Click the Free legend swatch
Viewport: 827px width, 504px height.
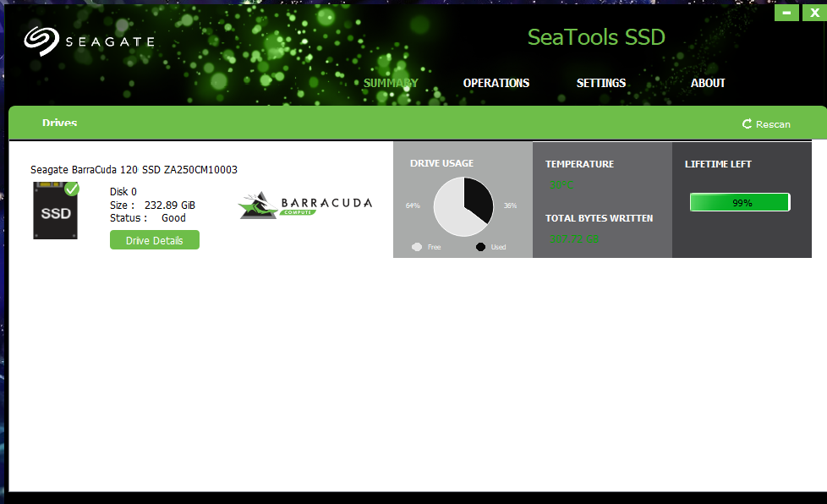pyautogui.click(x=417, y=247)
